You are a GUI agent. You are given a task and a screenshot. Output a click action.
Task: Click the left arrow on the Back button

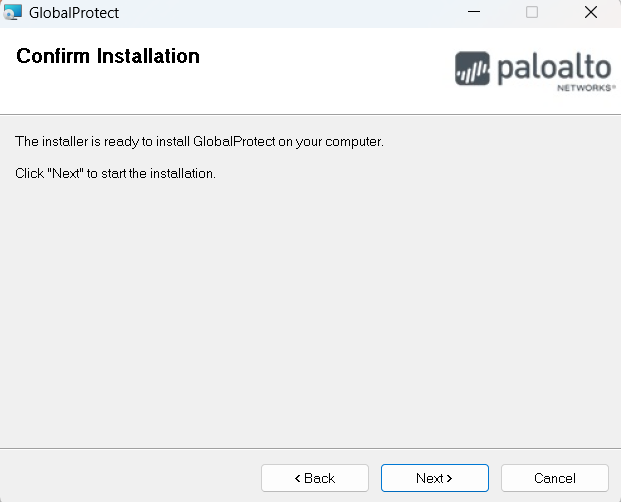point(297,478)
